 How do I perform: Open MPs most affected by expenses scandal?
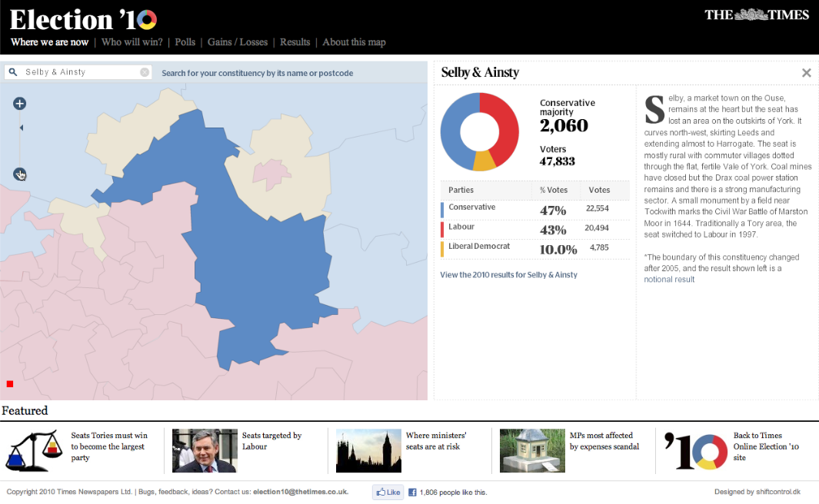pos(604,441)
